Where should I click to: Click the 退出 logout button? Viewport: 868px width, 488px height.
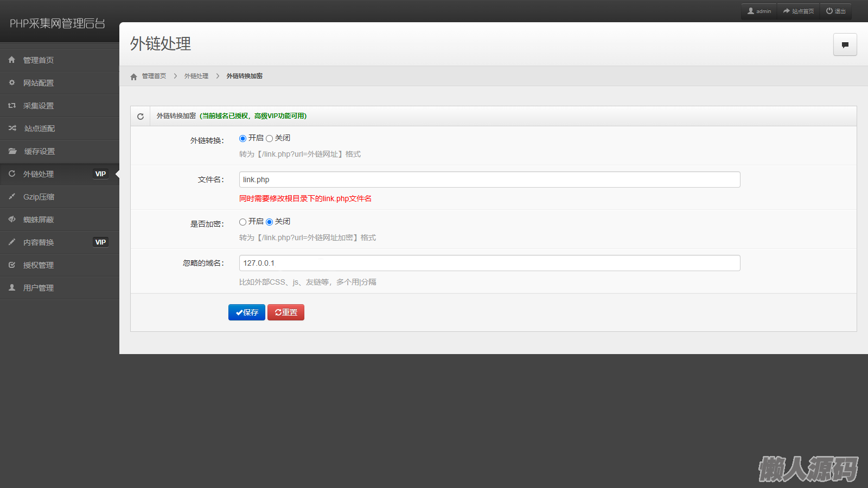coord(836,11)
